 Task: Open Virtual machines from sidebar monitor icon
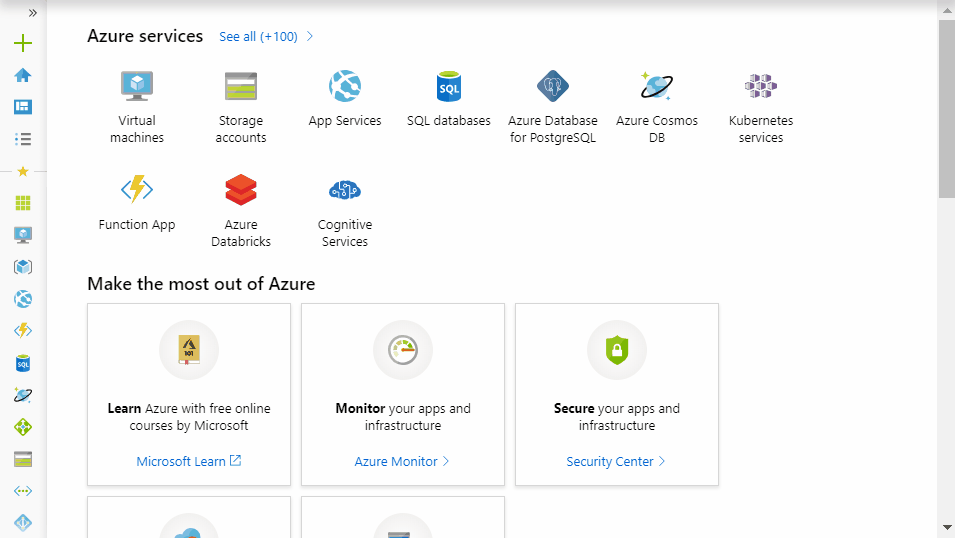pos(23,235)
